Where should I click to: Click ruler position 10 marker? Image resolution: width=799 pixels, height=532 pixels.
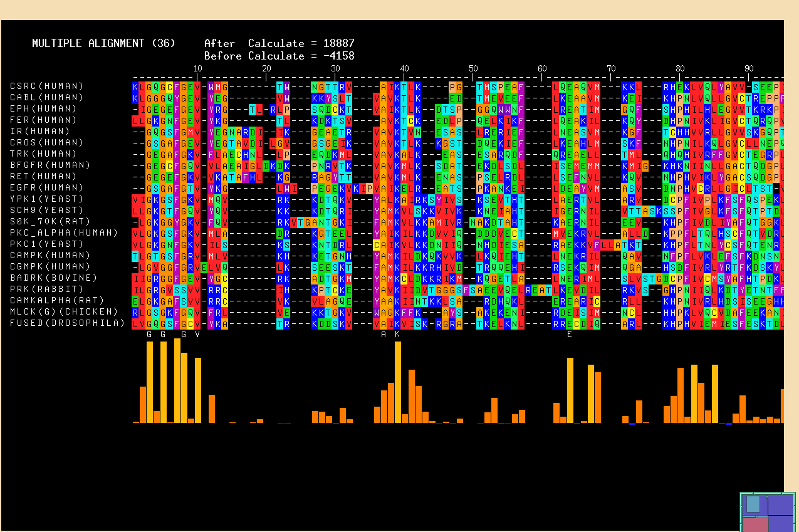197,69
